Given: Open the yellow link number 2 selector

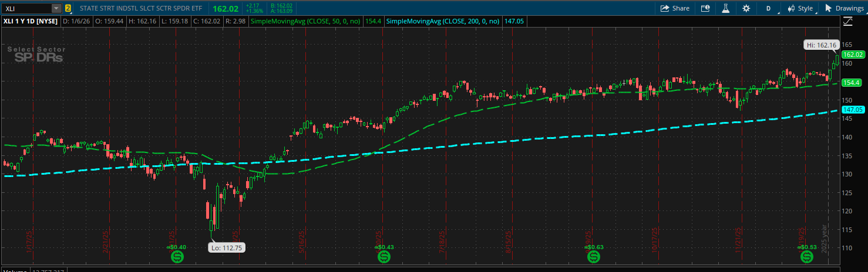Looking at the screenshot, I should click(x=68, y=8).
